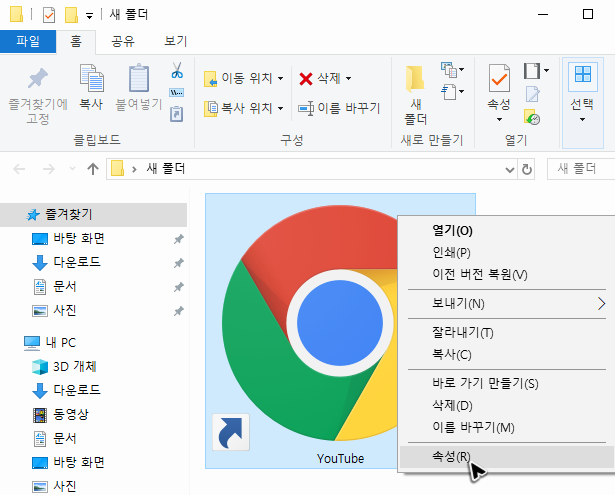615x495 pixels.
Task: Click the Paste shortcut icon in clipboard group
Action: coord(176,114)
